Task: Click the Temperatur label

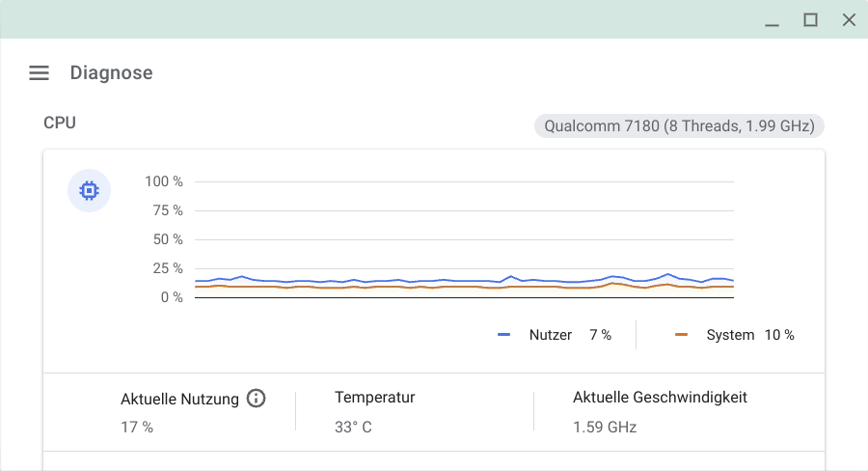Action: pos(375,398)
